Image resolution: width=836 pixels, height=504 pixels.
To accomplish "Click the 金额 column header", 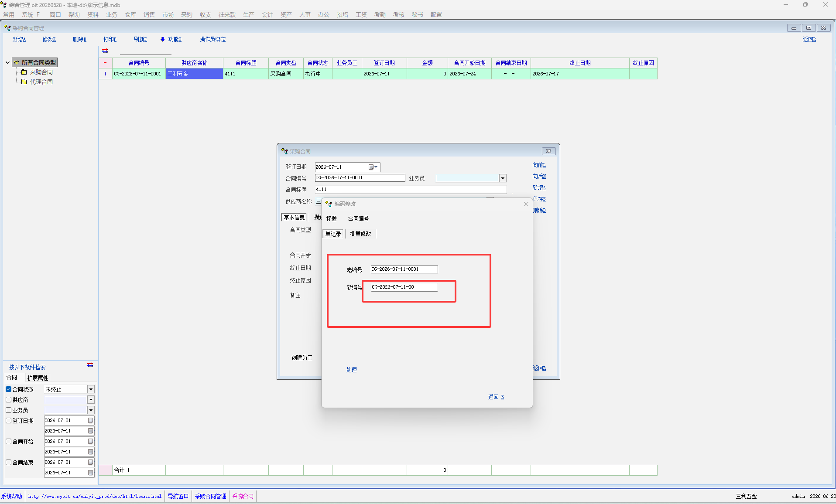I will pos(427,63).
